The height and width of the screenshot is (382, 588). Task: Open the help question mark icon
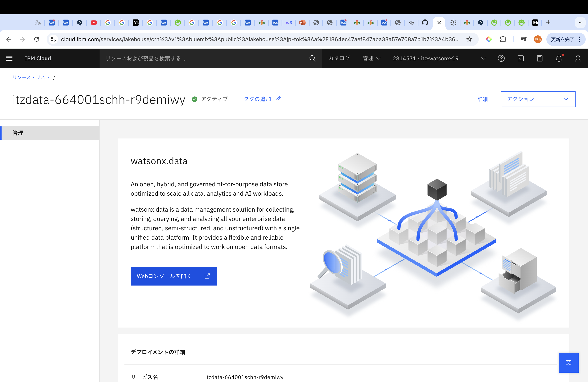(x=501, y=58)
